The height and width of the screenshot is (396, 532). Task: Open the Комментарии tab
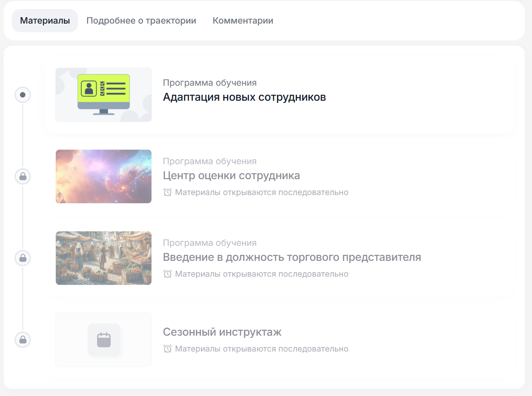(243, 21)
